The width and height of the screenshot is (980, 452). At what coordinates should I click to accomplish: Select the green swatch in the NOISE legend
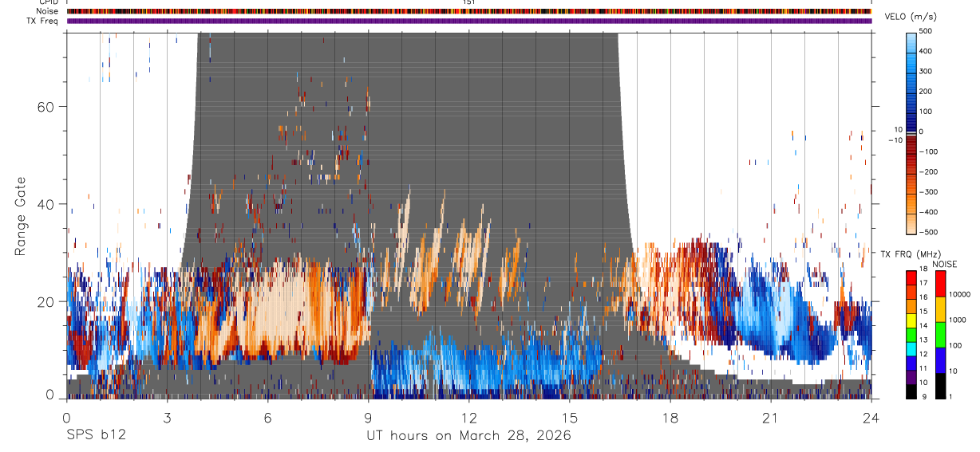coord(940,335)
